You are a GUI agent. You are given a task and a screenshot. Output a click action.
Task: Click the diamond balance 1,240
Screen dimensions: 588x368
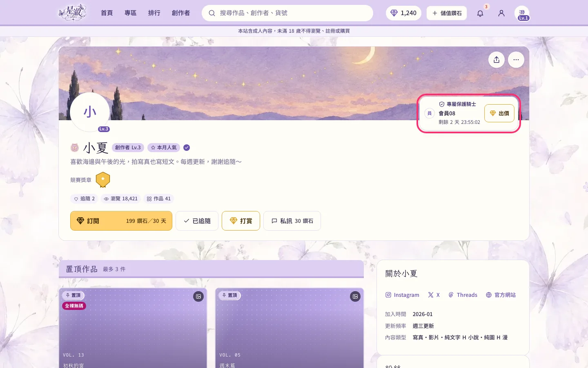click(x=403, y=13)
